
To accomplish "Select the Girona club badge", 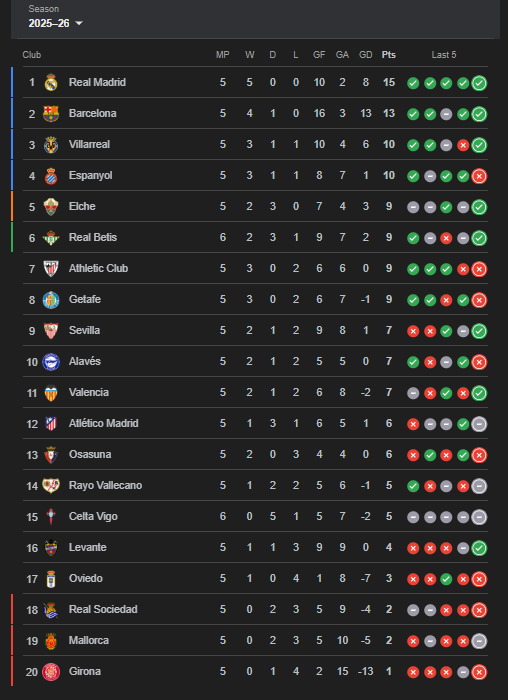I will [51, 671].
